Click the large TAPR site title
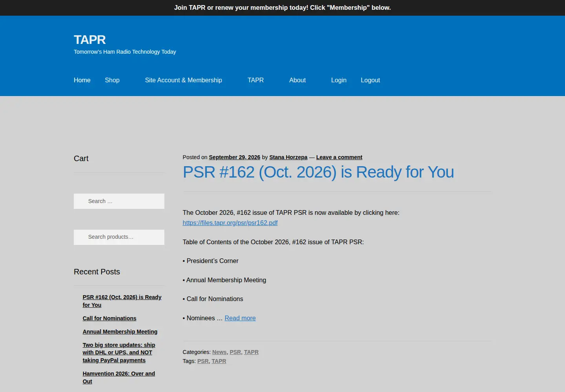 pos(90,40)
